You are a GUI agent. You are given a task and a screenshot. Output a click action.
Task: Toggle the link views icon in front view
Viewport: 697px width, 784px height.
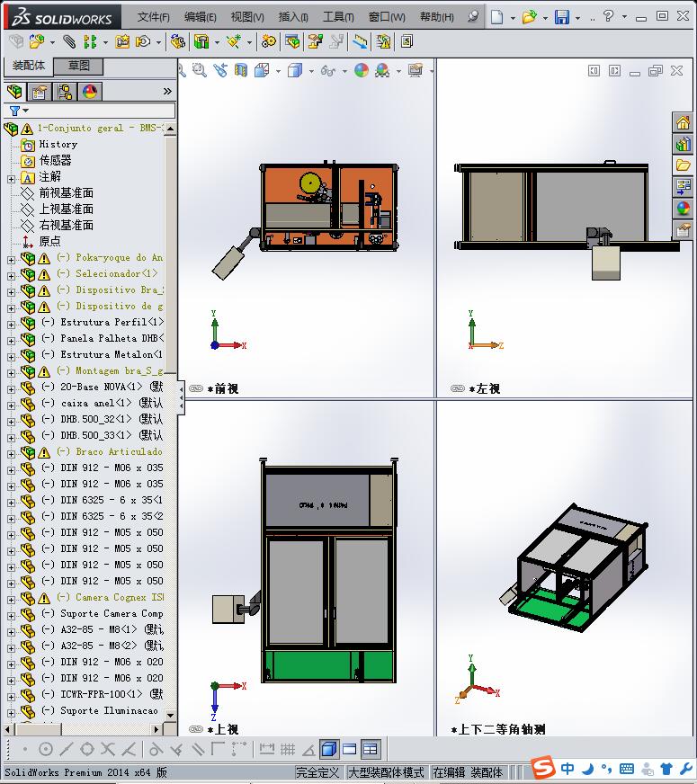[x=196, y=388]
